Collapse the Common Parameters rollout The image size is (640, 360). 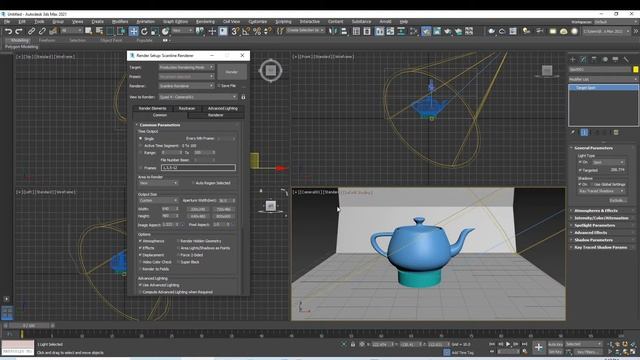(x=188, y=125)
